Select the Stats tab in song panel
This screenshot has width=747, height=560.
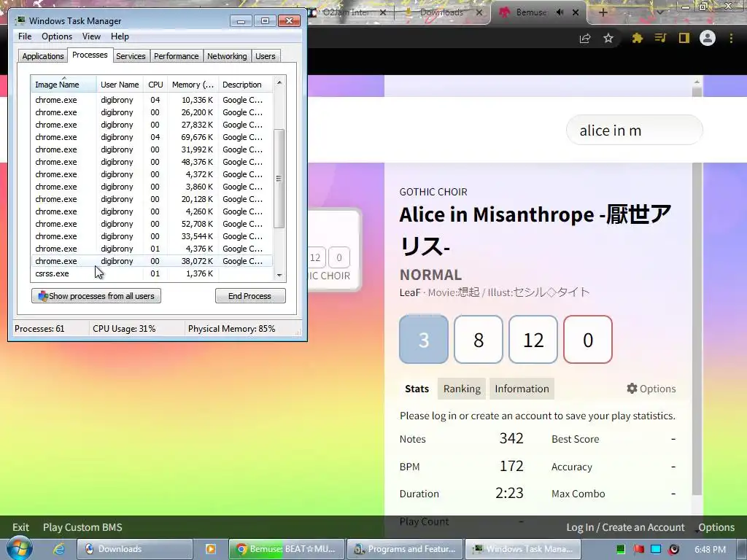[417, 389]
